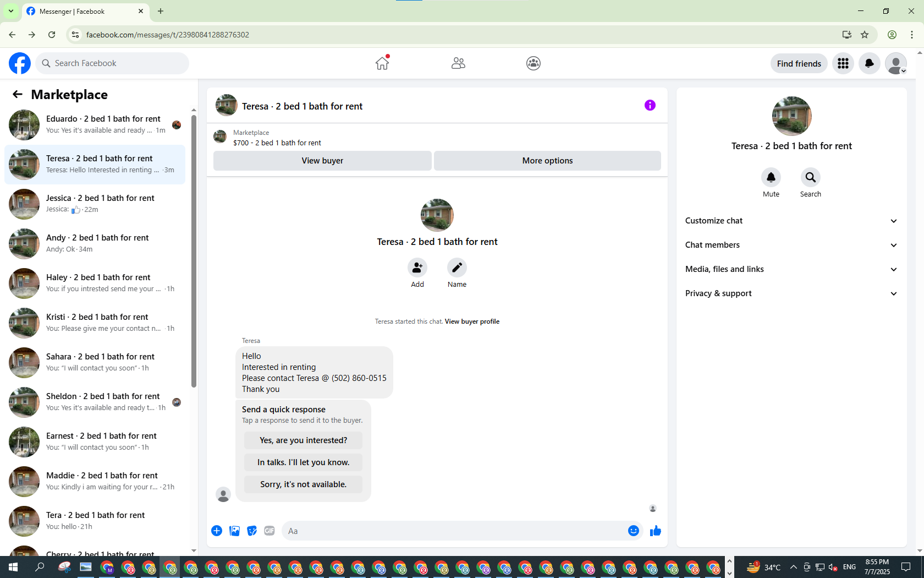Choose a sticker icon in composer

tap(252, 531)
